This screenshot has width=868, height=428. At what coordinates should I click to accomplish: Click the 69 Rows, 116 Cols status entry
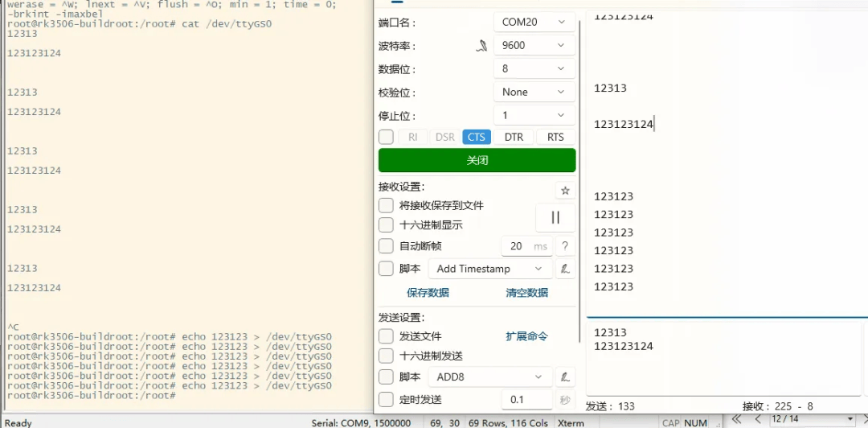[x=508, y=423]
